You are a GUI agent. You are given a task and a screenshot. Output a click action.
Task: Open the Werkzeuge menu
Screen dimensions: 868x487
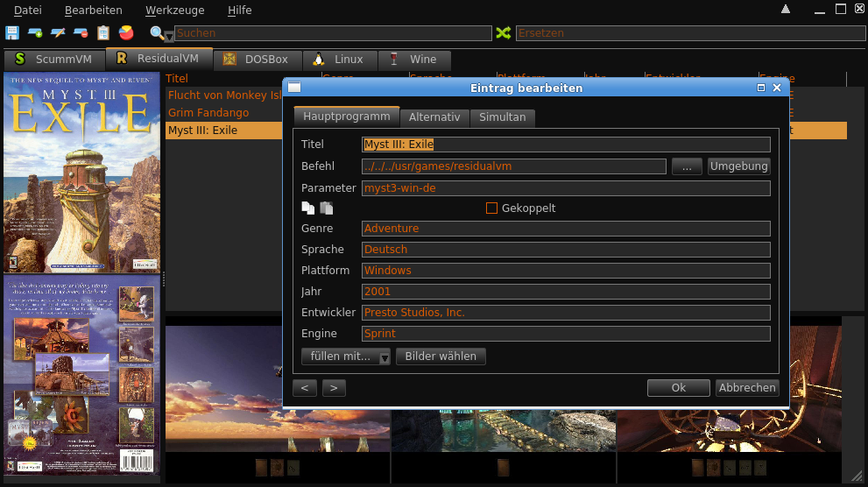175,10
